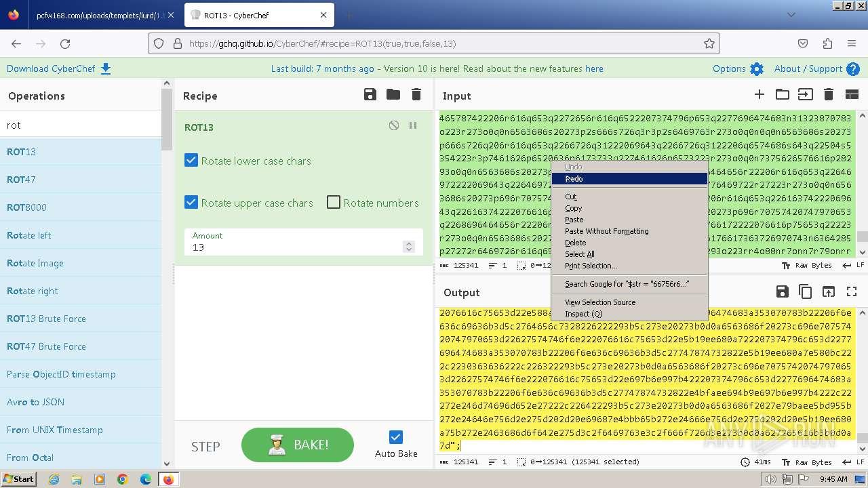Image resolution: width=868 pixels, height=488 pixels.
Task: Maximise the output pane
Action: (852, 291)
